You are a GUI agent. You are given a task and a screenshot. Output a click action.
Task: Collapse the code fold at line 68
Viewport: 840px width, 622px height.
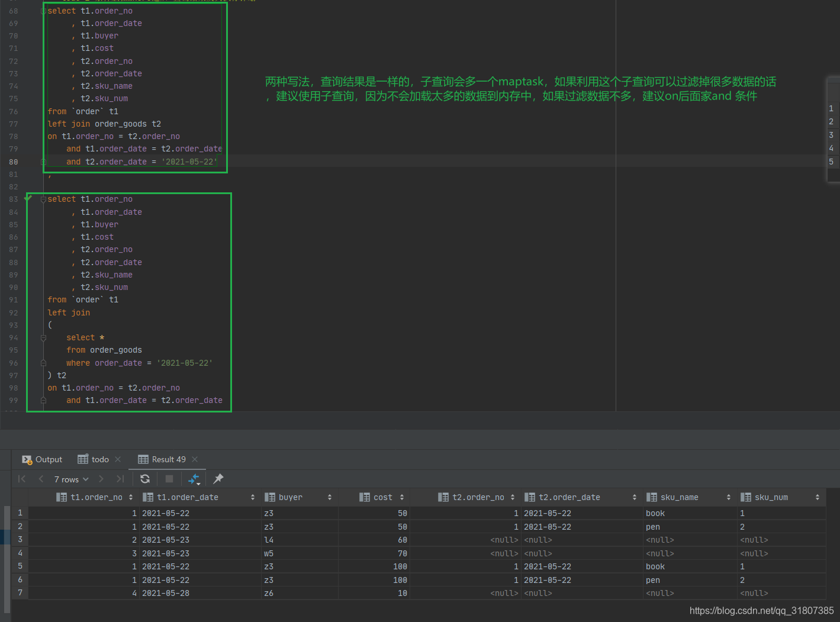tap(43, 11)
